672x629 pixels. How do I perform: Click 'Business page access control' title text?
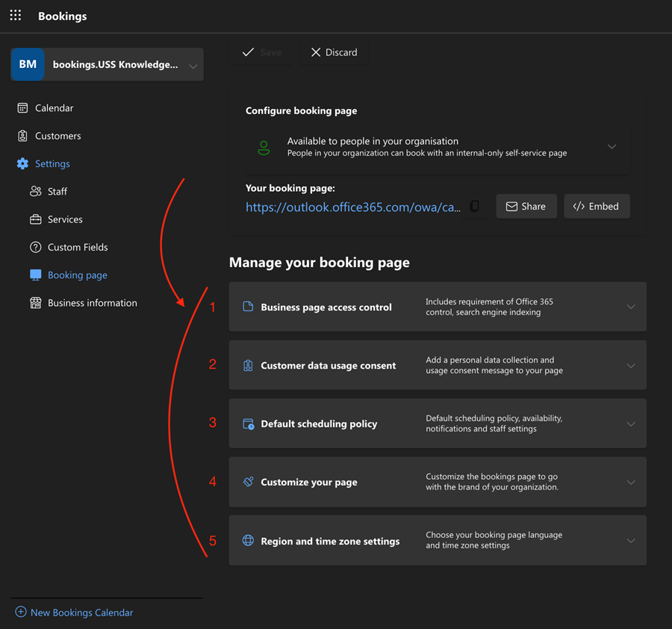pos(326,307)
